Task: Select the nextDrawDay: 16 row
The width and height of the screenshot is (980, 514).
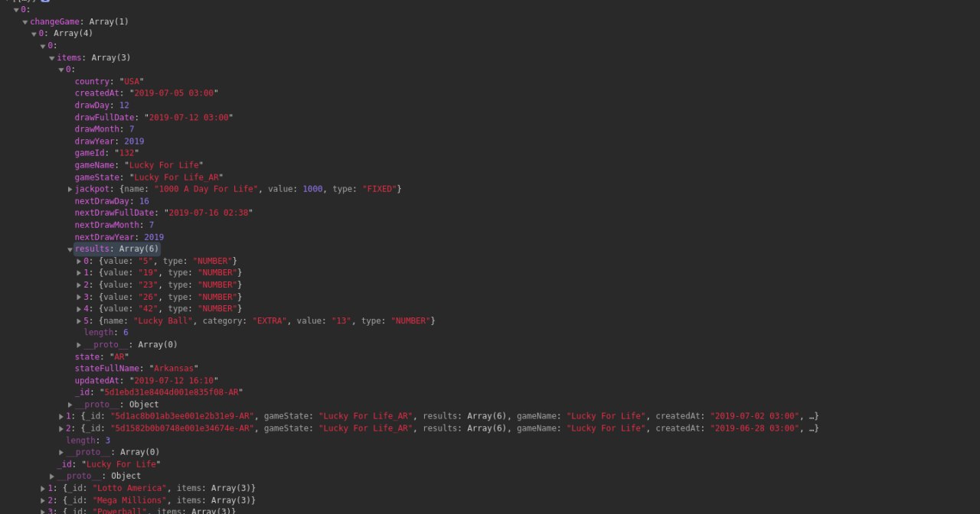Action: pos(112,201)
